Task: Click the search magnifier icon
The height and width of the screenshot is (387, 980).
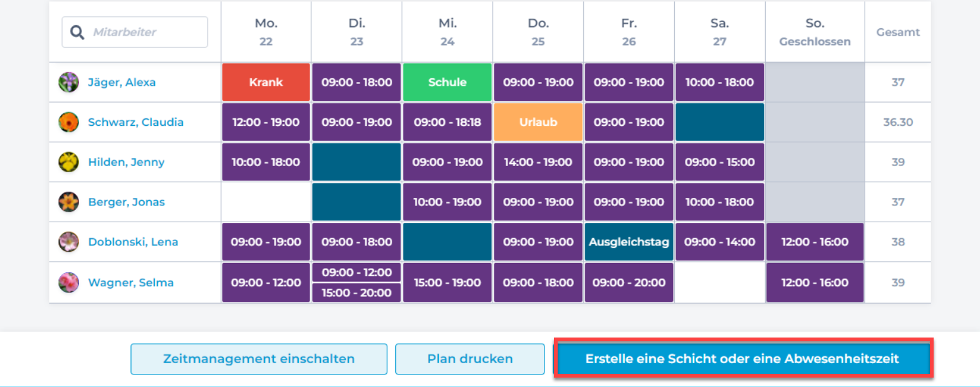Action: pyautogui.click(x=77, y=32)
